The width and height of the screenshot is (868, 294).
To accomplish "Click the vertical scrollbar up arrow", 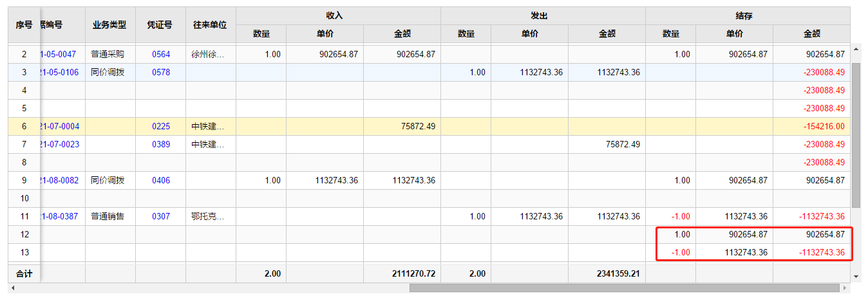I will (856, 49).
